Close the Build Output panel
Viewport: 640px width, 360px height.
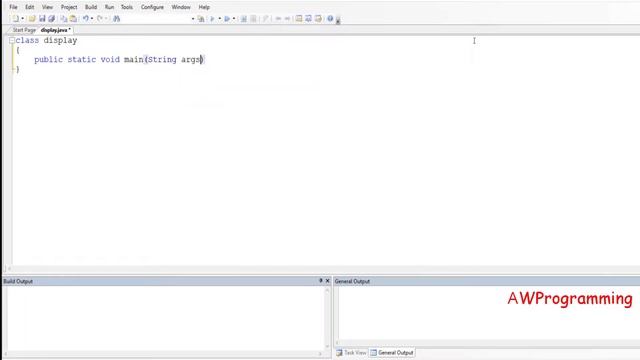(327, 281)
